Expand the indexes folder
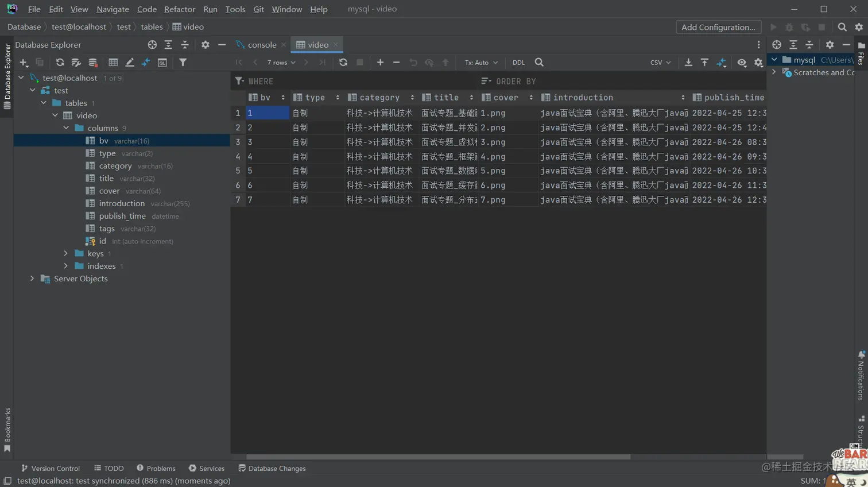This screenshot has width=868, height=487. coord(66,266)
